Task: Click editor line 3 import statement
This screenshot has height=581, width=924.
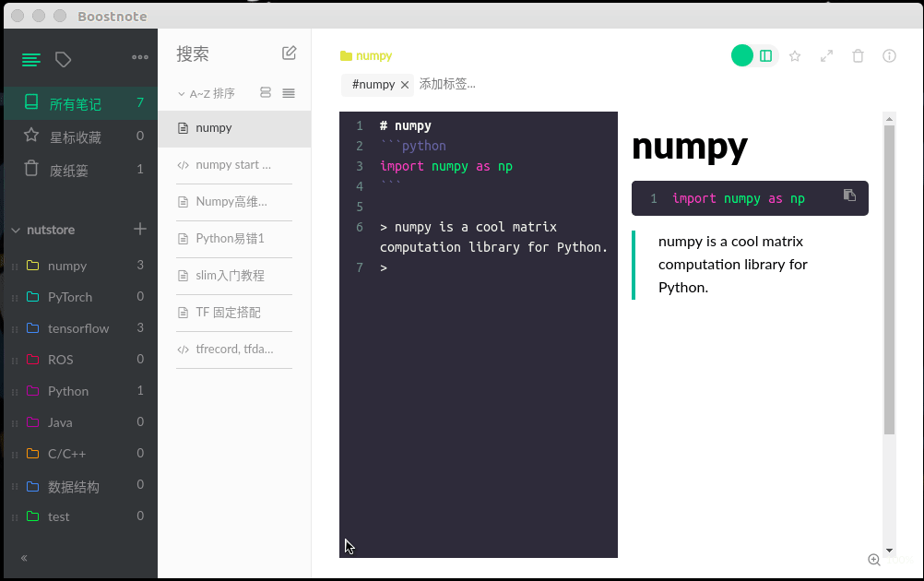Action: point(446,166)
